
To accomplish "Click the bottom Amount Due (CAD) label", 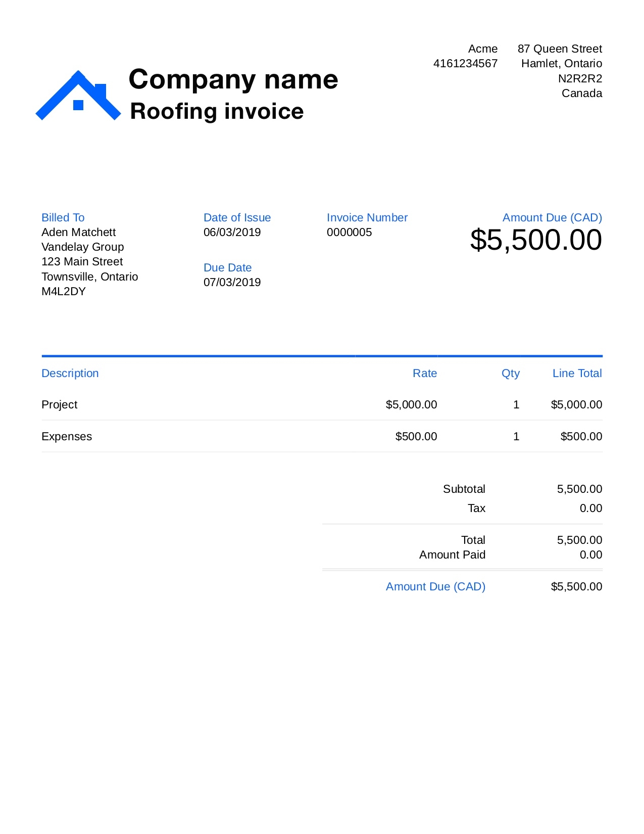I will tap(435, 587).
